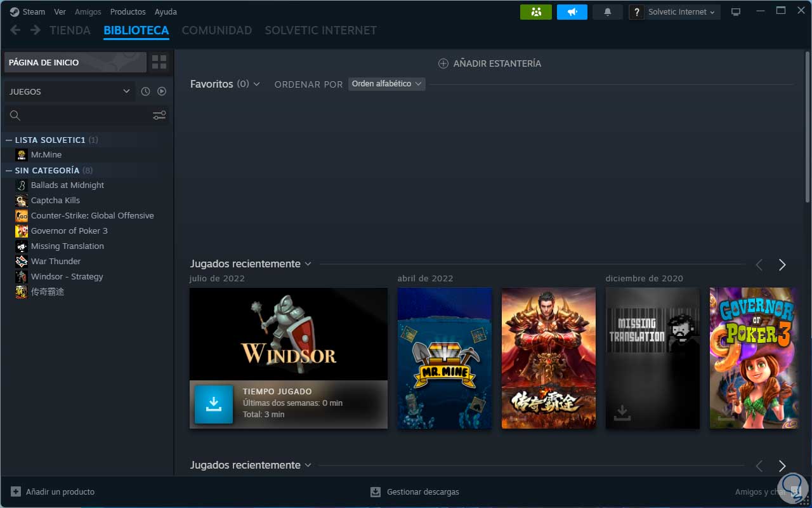Open the Mr. Mine game cover

445,358
